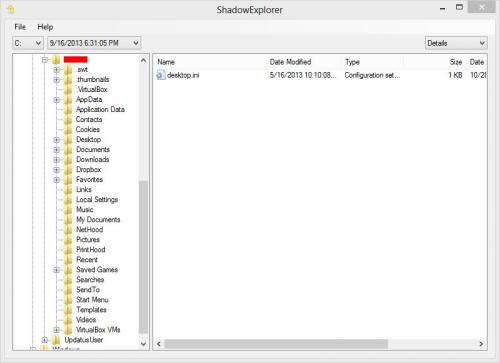Click tree panel scroll down arrow
The image size is (500, 363).
[144, 344]
